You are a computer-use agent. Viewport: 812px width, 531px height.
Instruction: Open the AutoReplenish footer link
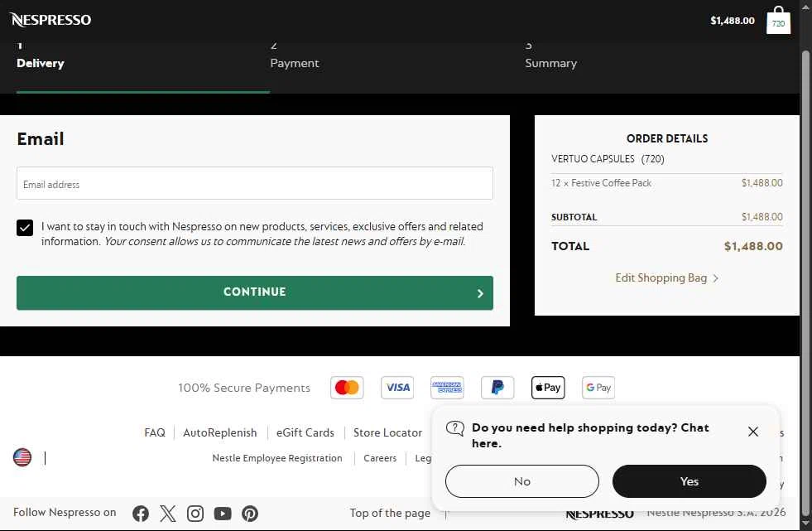pos(220,432)
